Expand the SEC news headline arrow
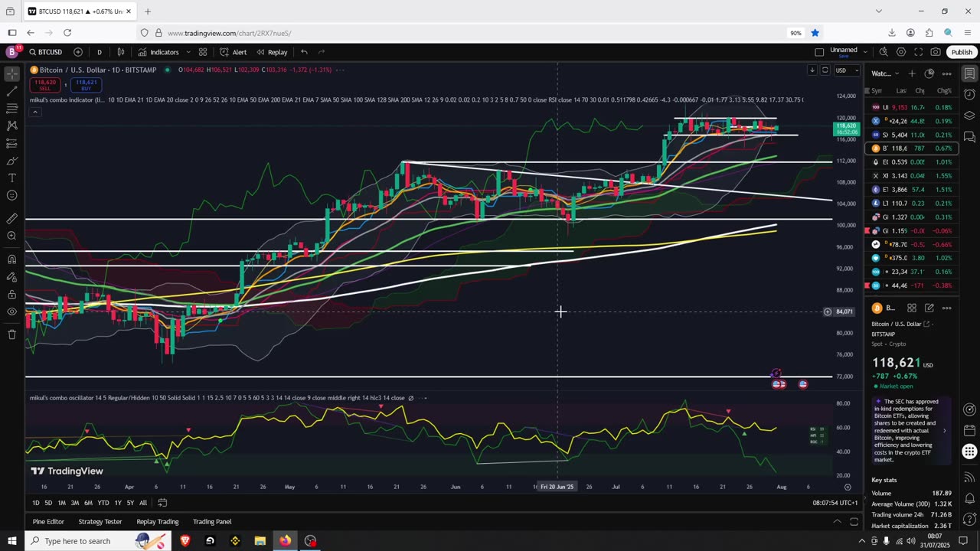The image size is (980, 551). click(x=944, y=431)
